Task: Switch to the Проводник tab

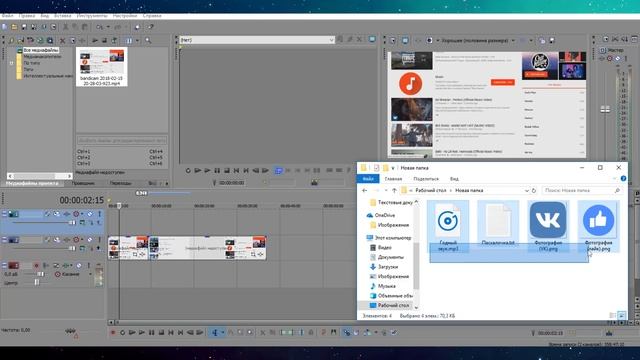Action: pos(83,183)
